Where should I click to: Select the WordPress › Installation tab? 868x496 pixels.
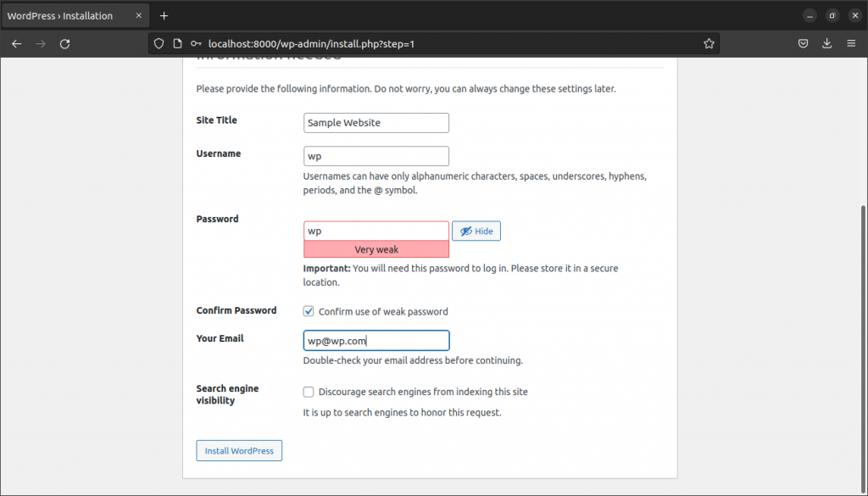[75, 15]
